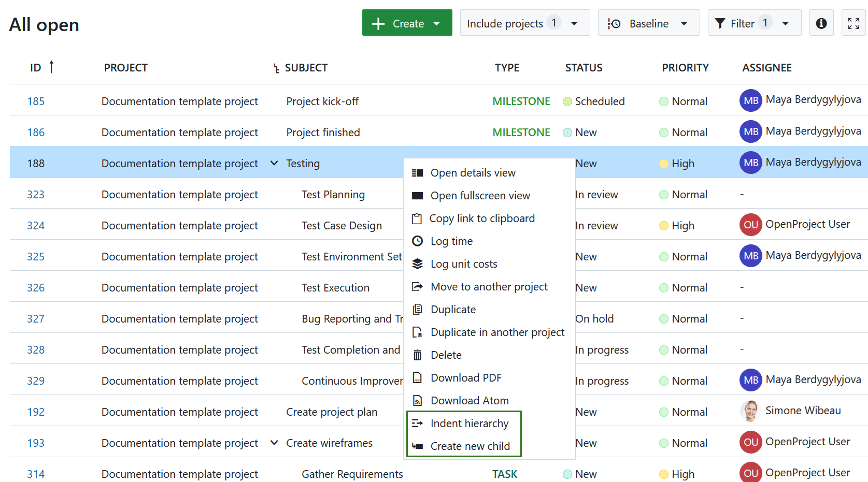This screenshot has width=868, height=482.
Task: Select Move to another project menu item
Action: pos(489,287)
